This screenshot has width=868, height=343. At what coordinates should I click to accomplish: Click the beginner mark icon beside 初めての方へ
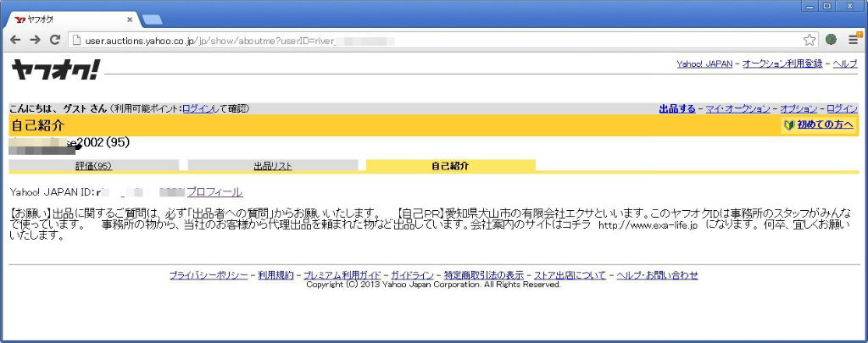point(789,125)
